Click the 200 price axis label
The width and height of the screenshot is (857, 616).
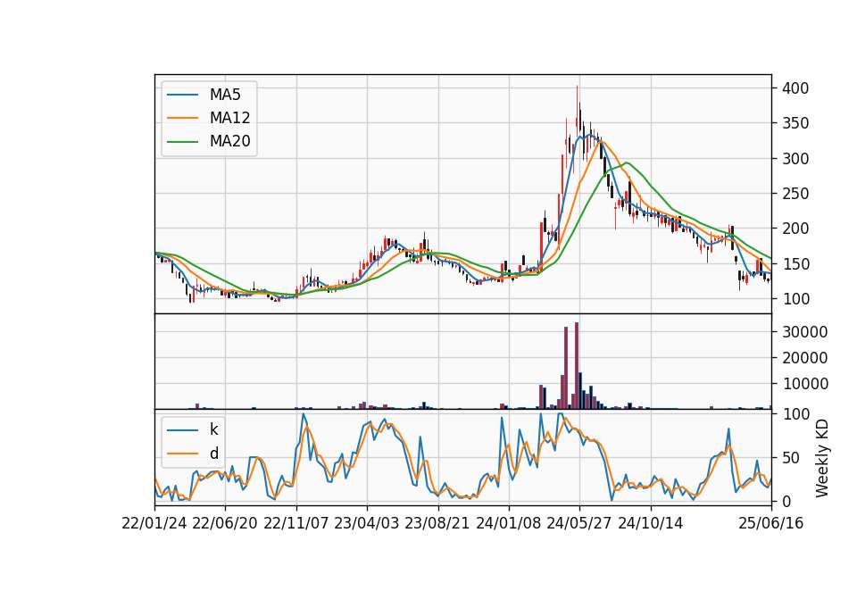[x=795, y=229]
